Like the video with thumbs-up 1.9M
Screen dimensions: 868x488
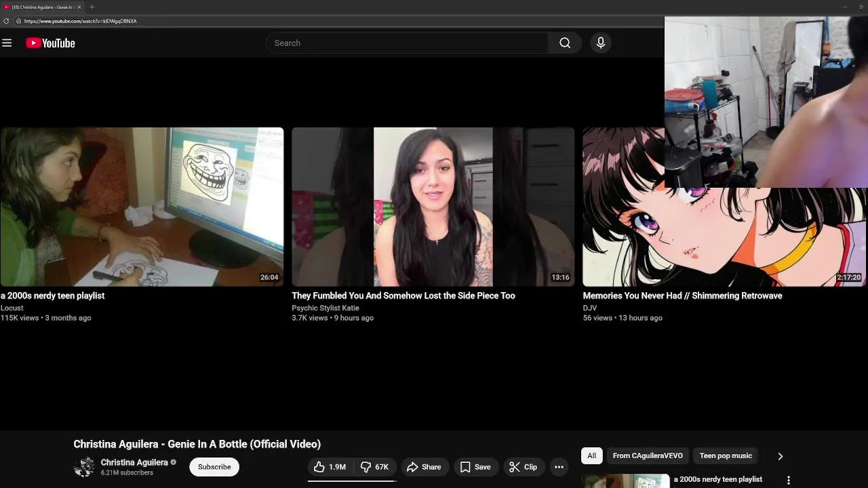pyautogui.click(x=330, y=467)
